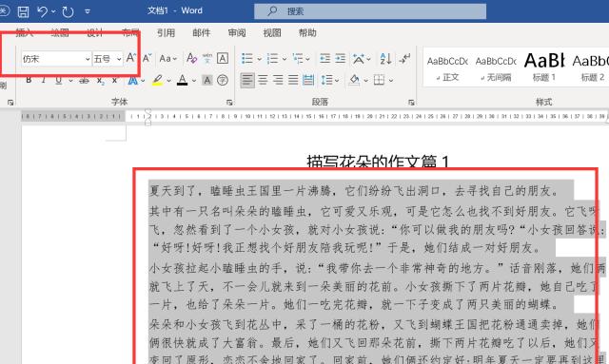Image resolution: width=609 pixels, height=364 pixels.
Task: Apply the 标题 1 style
Action: pyautogui.click(x=543, y=67)
